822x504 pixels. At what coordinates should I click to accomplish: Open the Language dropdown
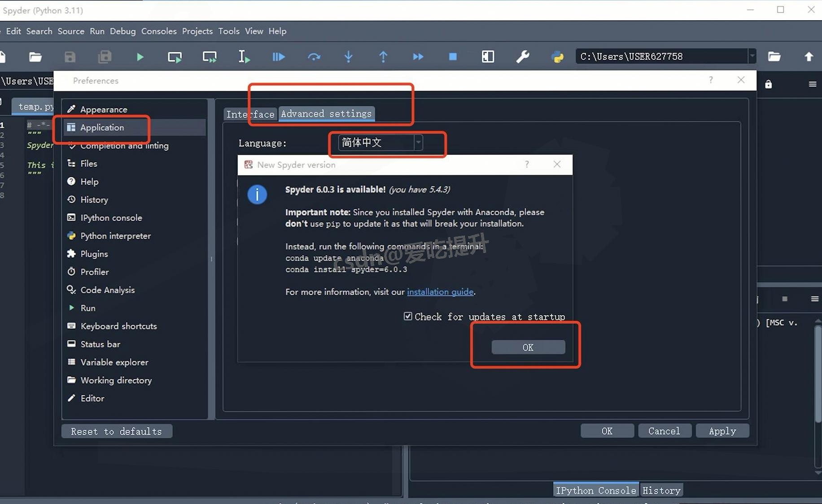pyautogui.click(x=380, y=143)
